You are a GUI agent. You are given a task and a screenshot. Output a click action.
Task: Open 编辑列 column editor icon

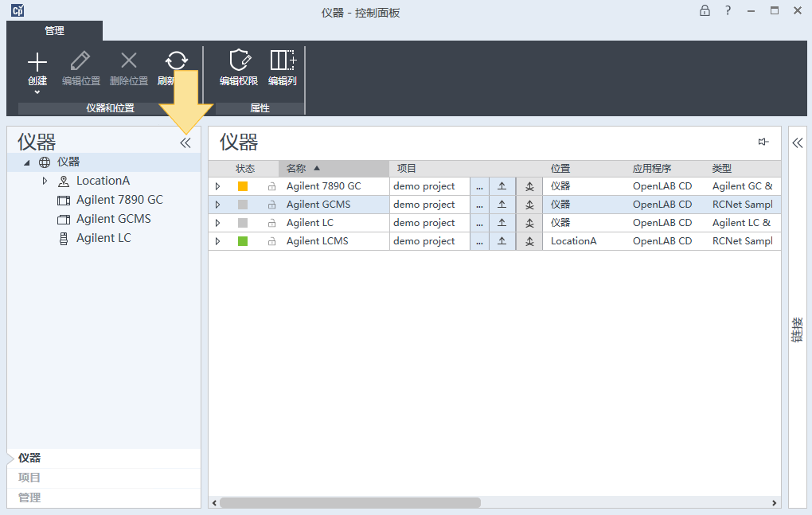pos(283,60)
